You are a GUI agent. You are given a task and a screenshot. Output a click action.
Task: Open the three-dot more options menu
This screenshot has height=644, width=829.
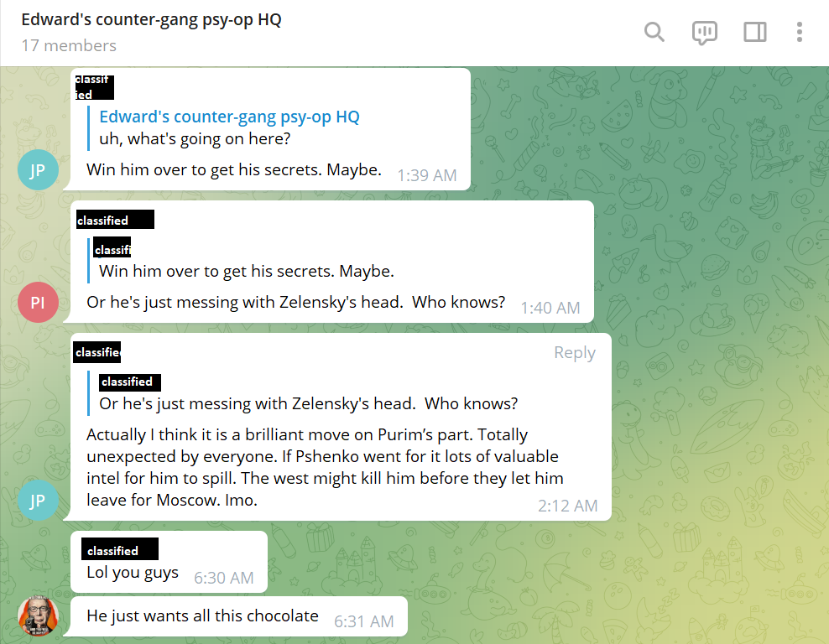click(x=800, y=32)
